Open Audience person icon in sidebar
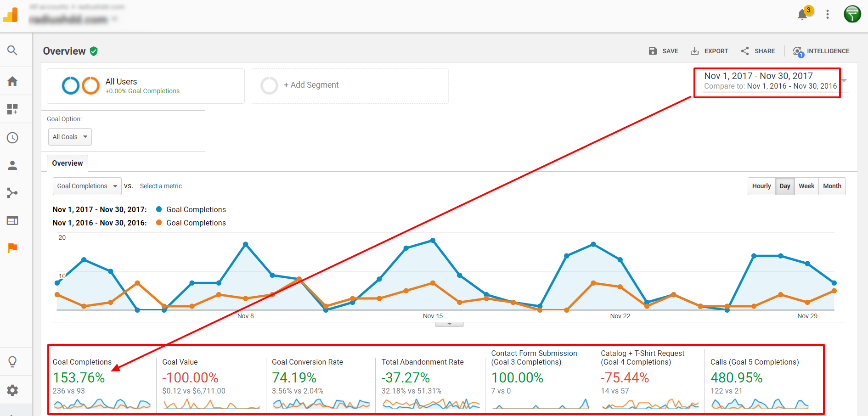The image size is (868, 416). click(x=12, y=165)
